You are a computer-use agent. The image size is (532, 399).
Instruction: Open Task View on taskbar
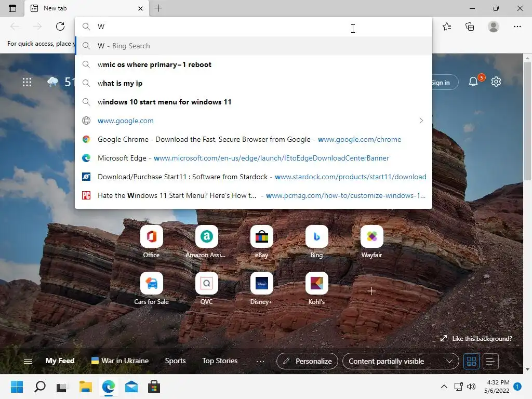coord(62,387)
